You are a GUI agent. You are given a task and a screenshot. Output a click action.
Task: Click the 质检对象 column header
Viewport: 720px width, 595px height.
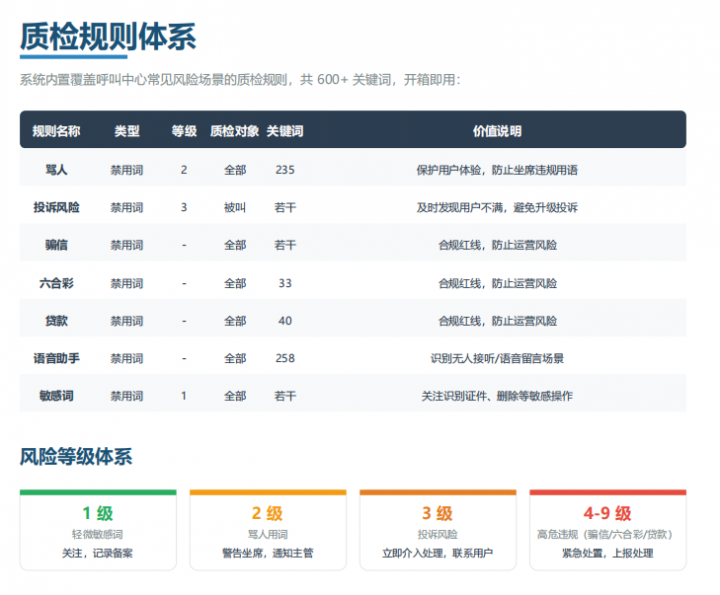point(235,131)
